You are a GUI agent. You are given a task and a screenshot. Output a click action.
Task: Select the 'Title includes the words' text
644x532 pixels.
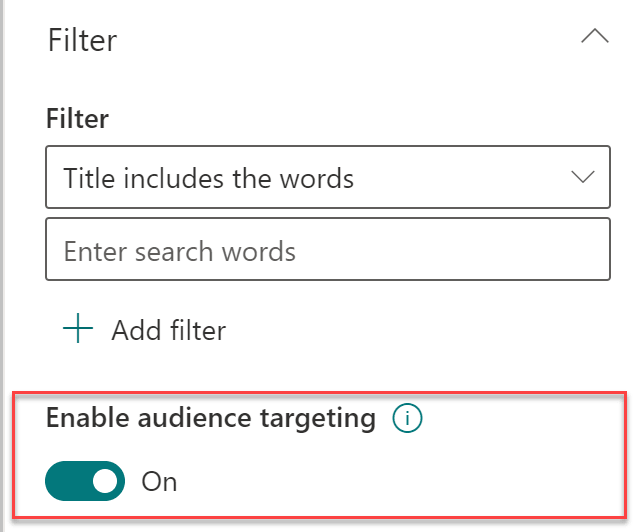208,178
